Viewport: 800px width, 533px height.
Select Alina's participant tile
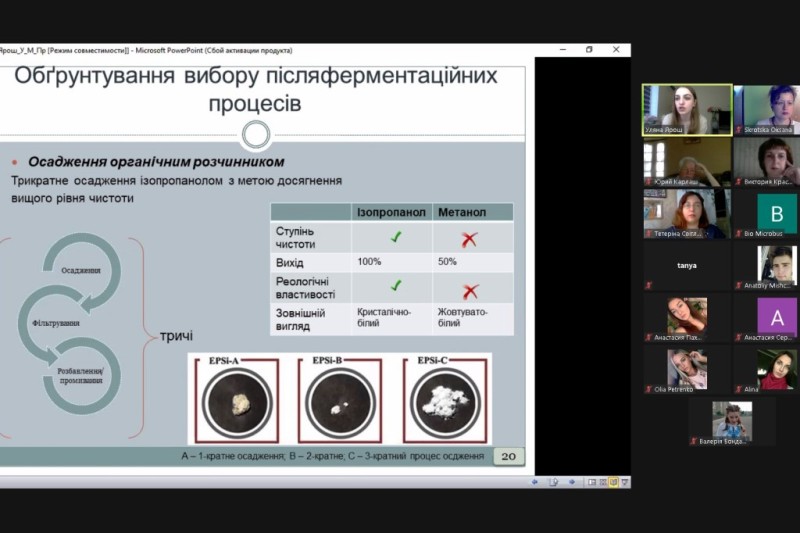pyautogui.click(x=767, y=370)
